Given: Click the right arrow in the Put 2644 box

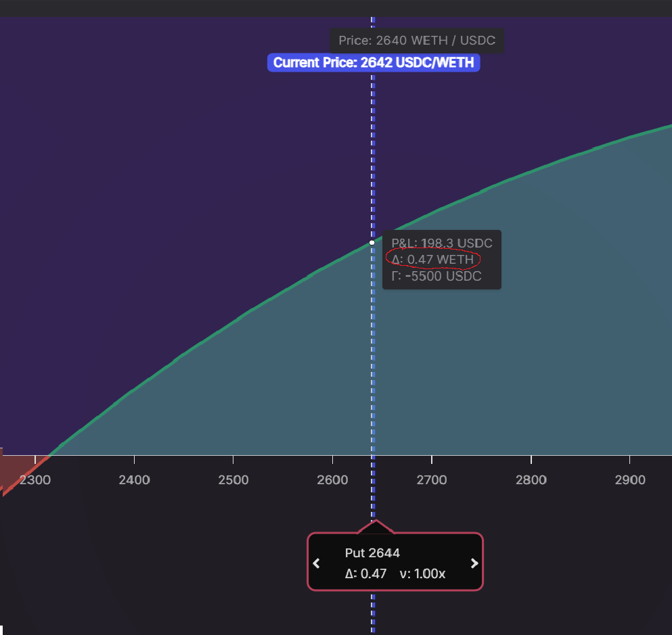Looking at the screenshot, I should tap(474, 563).
